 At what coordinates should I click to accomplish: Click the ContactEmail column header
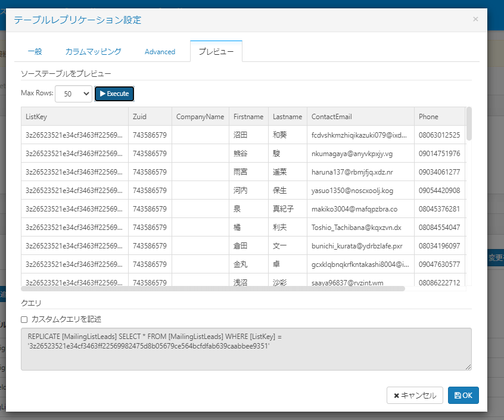(360, 117)
